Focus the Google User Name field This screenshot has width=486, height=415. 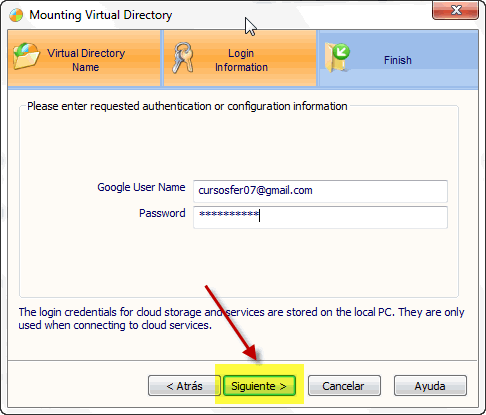click(320, 191)
